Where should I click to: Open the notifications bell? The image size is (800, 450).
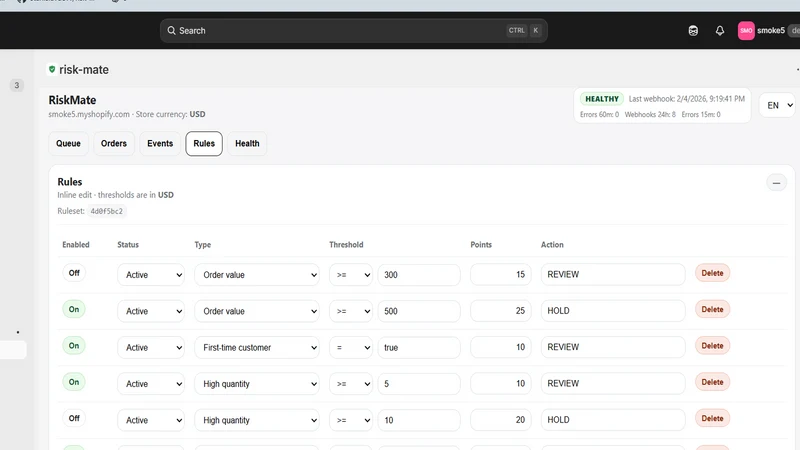point(719,31)
